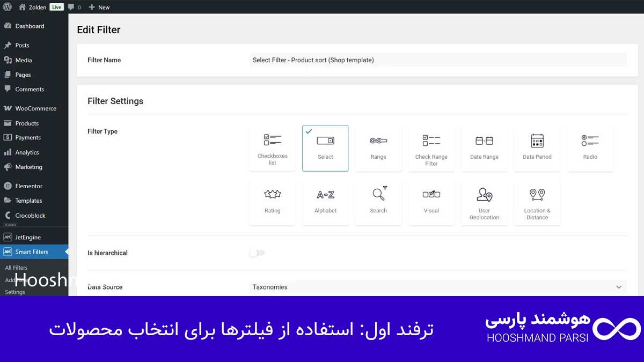Choose Check Range Filter type
The image size is (644, 362).
point(431,148)
